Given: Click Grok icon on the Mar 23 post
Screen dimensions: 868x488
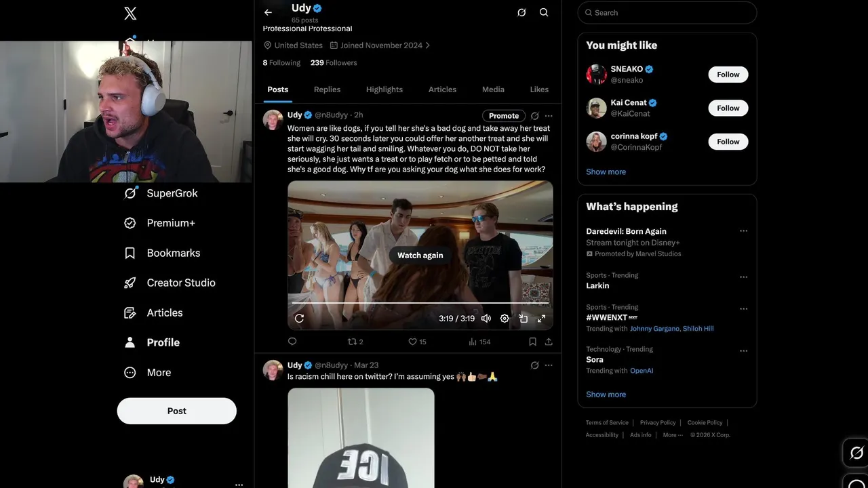Looking at the screenshot, I should tap(534, 365).
